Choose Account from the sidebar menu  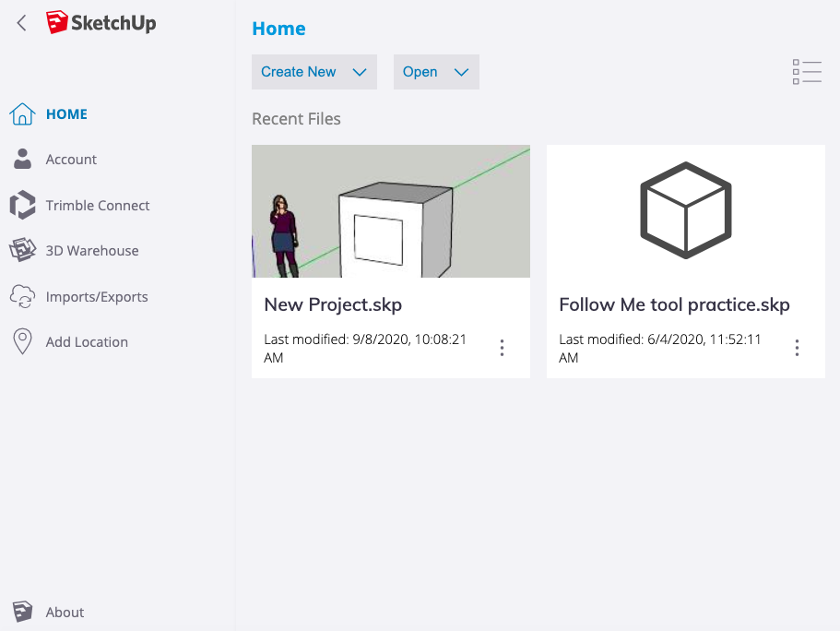70,159
